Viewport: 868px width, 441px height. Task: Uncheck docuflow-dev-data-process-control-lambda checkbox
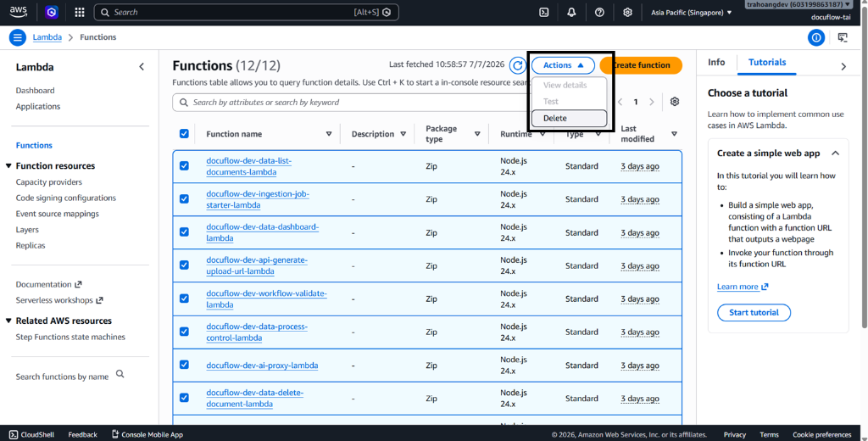pyautogui.click(x=184, y=332)
